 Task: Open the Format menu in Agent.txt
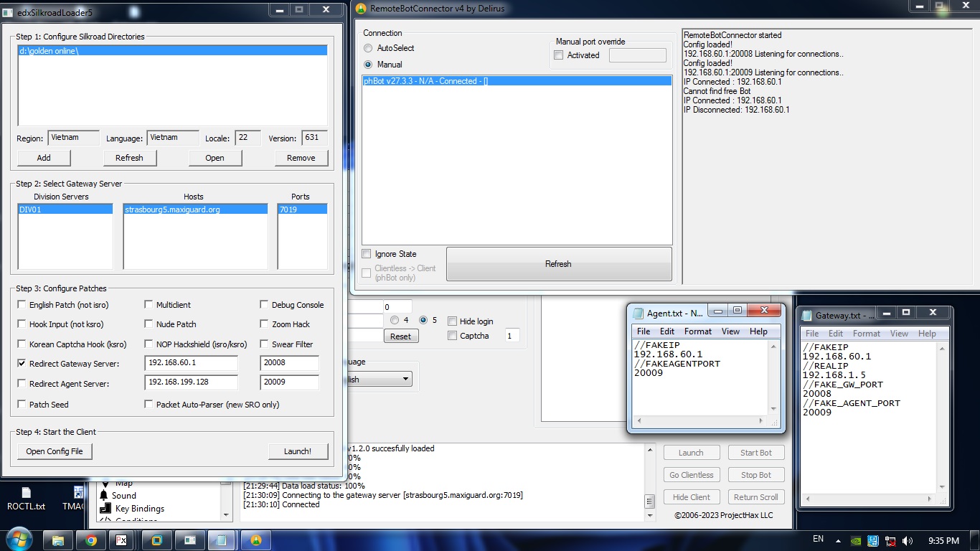pos(697,331)
